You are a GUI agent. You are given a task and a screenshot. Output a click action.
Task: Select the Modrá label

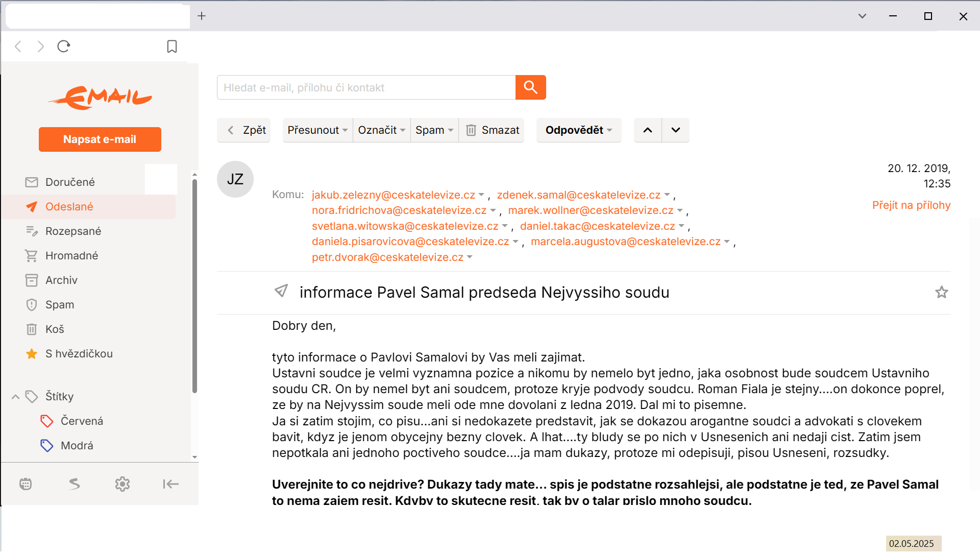(77, 445)
